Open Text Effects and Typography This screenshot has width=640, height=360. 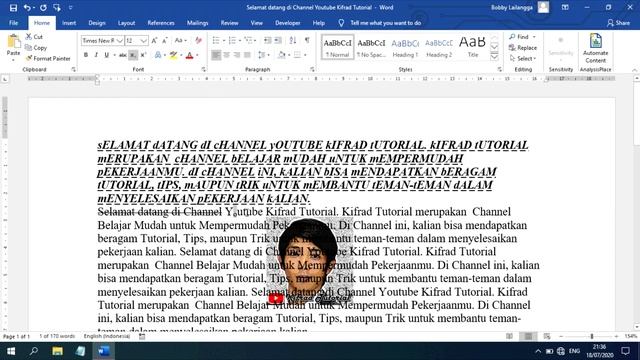click(x=158, y=55)
